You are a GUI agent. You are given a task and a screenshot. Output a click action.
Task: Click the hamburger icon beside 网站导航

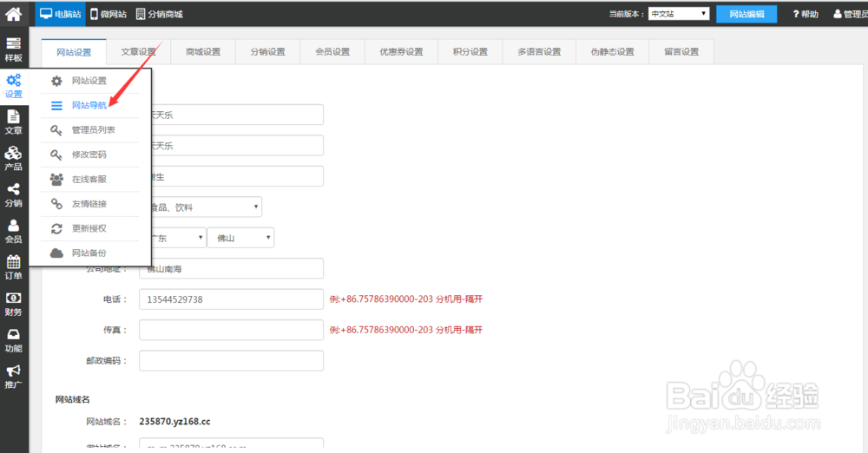point(56,105)
